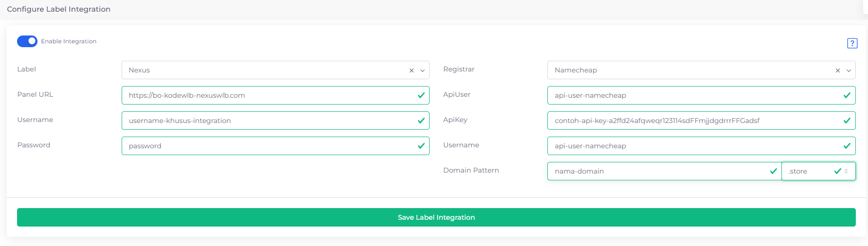Viewport: 868px width, 246px height.
Task: Click the Panel URL validation checkmark
Action: (x=421, y=95)
